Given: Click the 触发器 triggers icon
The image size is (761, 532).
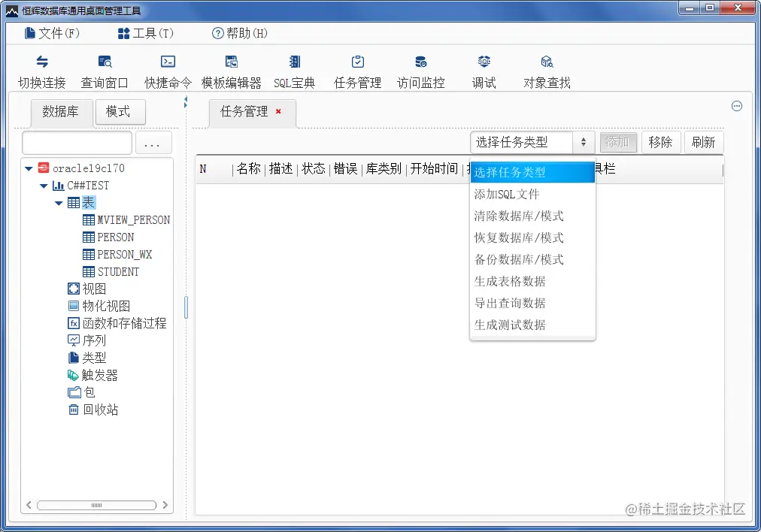Looking at the screenshot, I should [x=73, y=375].
